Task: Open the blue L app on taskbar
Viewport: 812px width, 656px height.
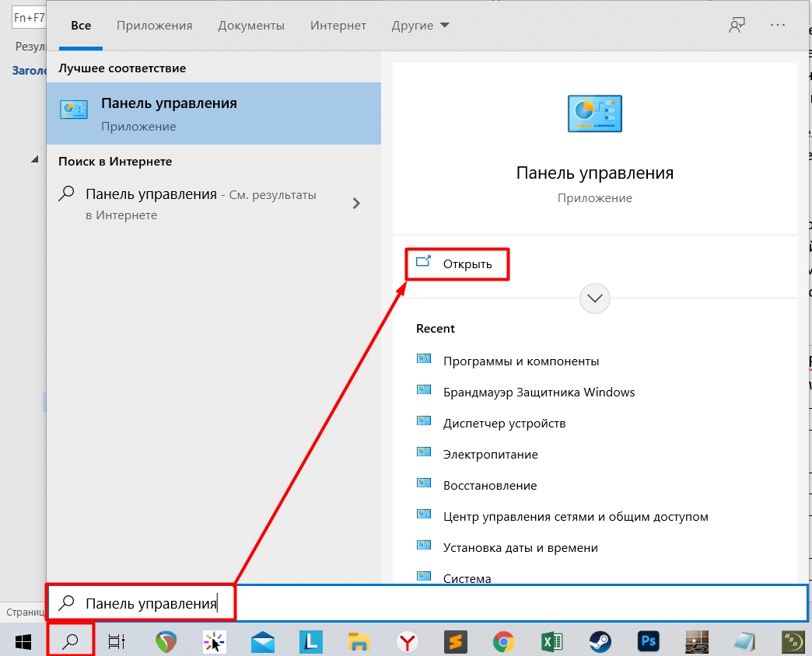Action: 310,642
